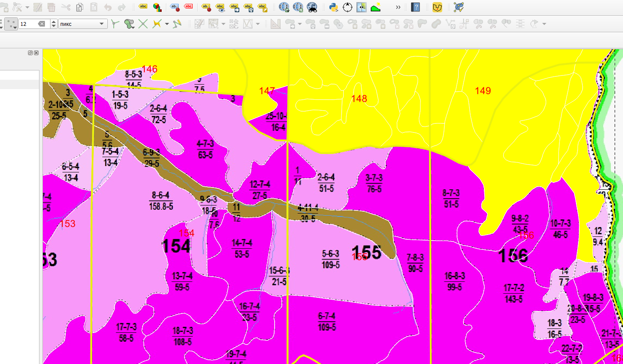Toggle Show/Hide Labels eye icon
623x364 pixels.
[220, 7]
